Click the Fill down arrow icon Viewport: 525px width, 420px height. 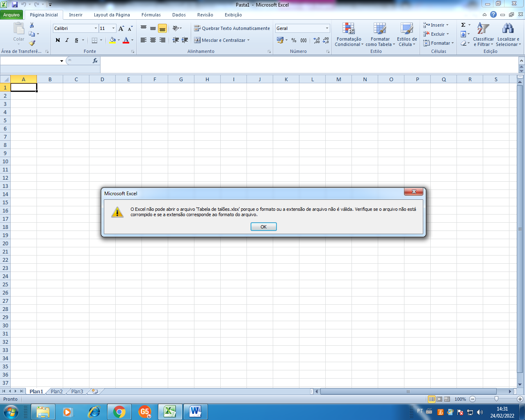[463, 34]
